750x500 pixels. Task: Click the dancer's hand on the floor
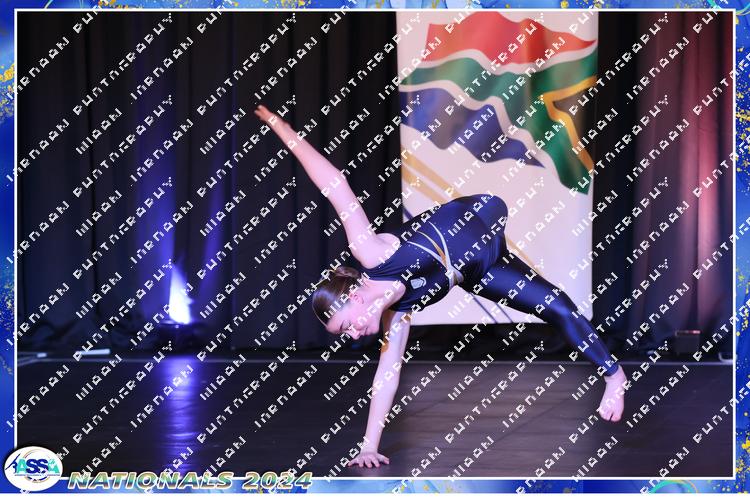(x=368, y=458)
